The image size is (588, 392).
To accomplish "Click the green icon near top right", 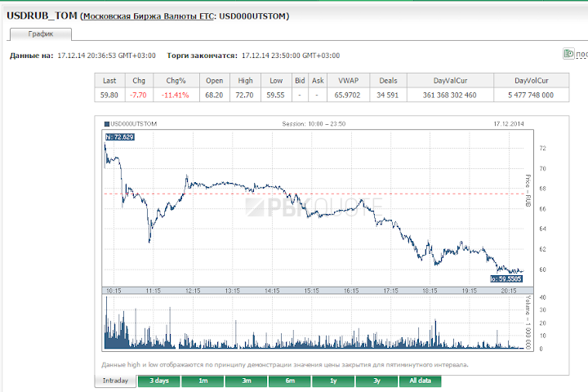I will click(x=568, y=54).
